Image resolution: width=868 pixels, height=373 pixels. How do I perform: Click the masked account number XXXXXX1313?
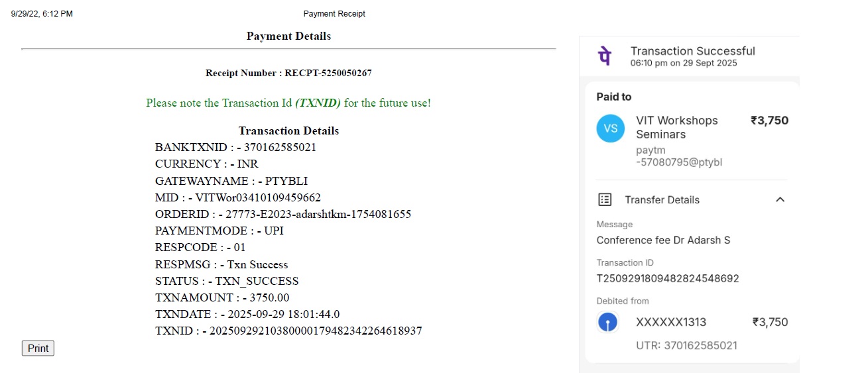tap(671, 323)
